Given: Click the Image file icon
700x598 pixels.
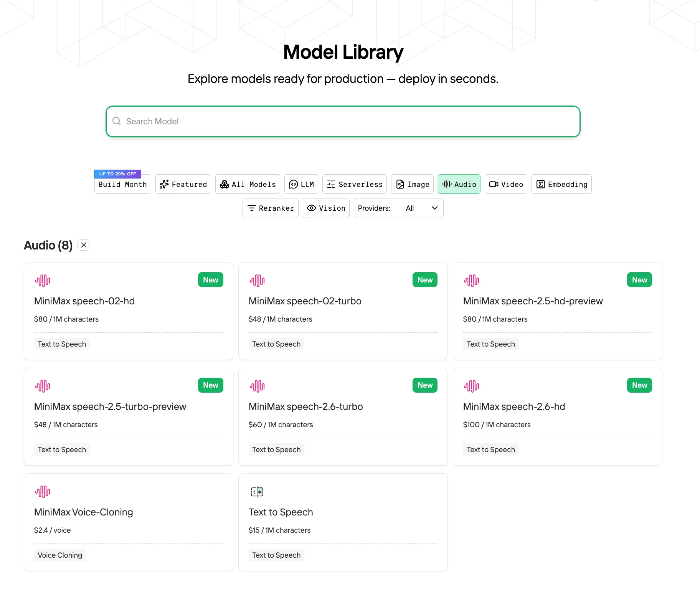Looking at the screenshot, I should [400, 184].
